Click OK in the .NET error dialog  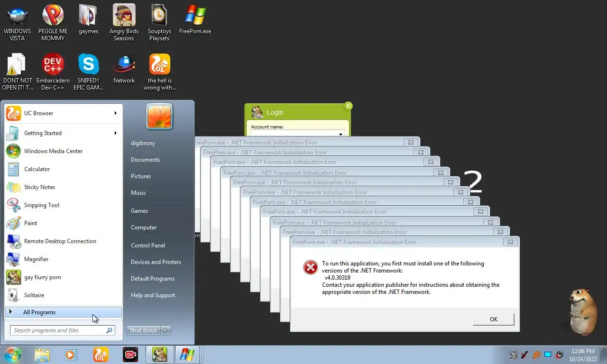click(493, 319)
